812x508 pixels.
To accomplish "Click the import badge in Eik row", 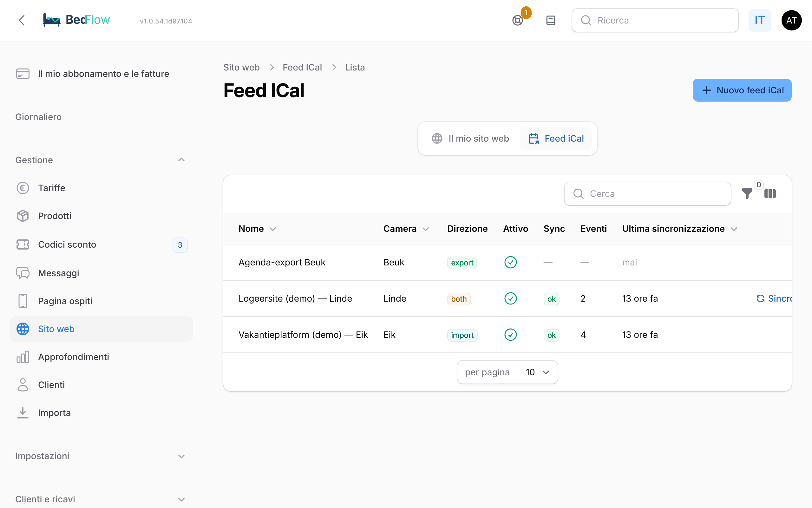I will click(x=462, y=335).
